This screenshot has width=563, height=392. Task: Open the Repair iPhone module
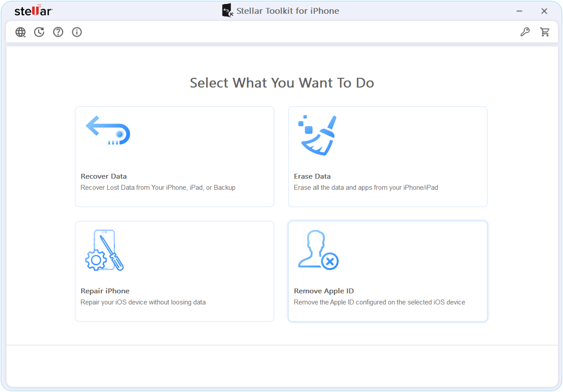pos(174,271)
